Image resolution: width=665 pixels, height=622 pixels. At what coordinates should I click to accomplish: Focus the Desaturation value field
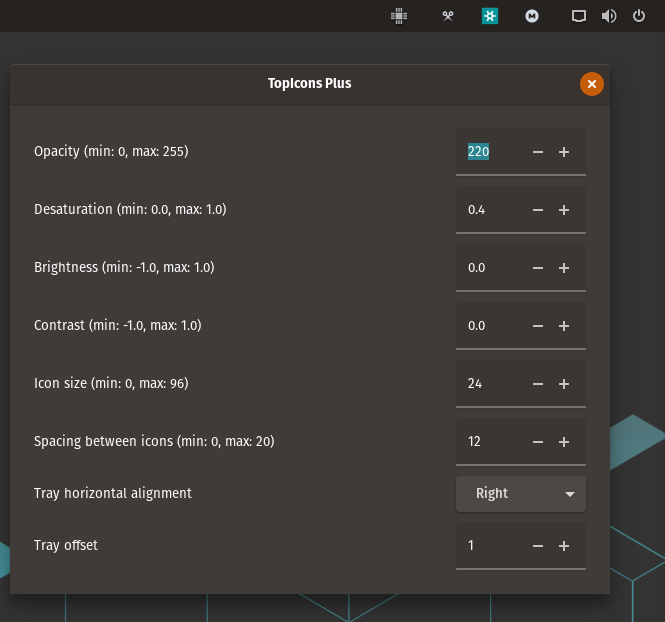pos(490,210)
